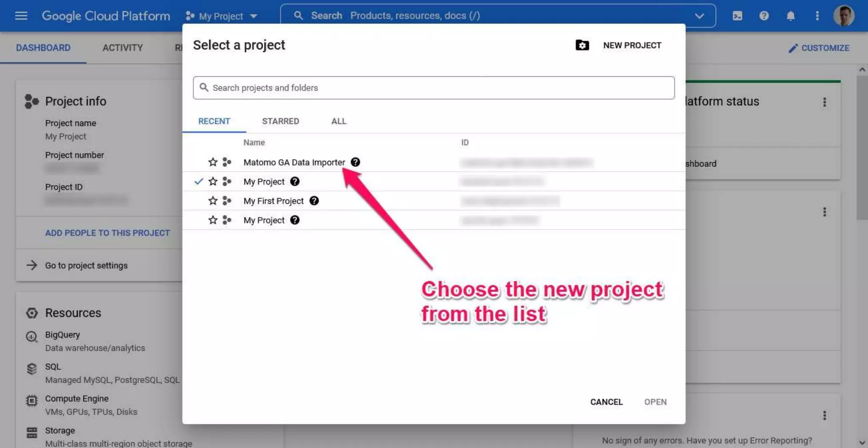Image resolution: width=868 pixels, height=448 pixels.
Task: Open Compute Engine resource
Action: (77, 398)
